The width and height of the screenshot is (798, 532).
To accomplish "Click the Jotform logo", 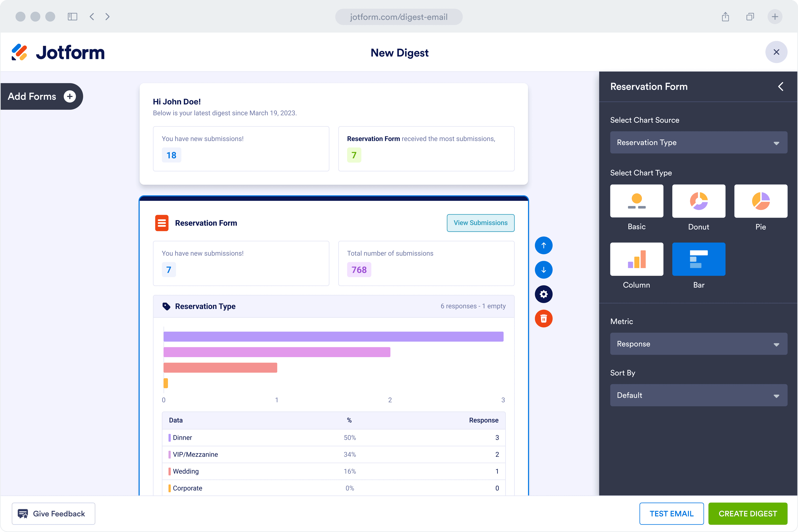I will [x=58, y=53].
